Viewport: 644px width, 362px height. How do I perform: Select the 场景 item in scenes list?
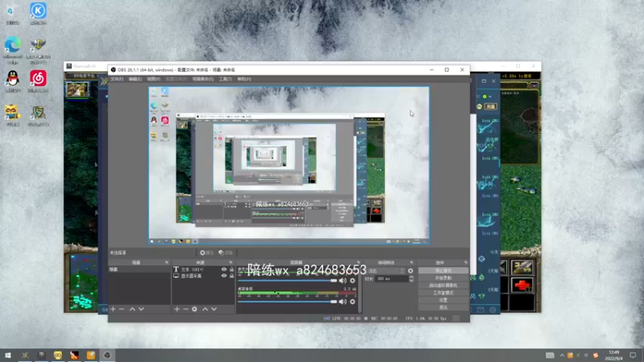139,269
